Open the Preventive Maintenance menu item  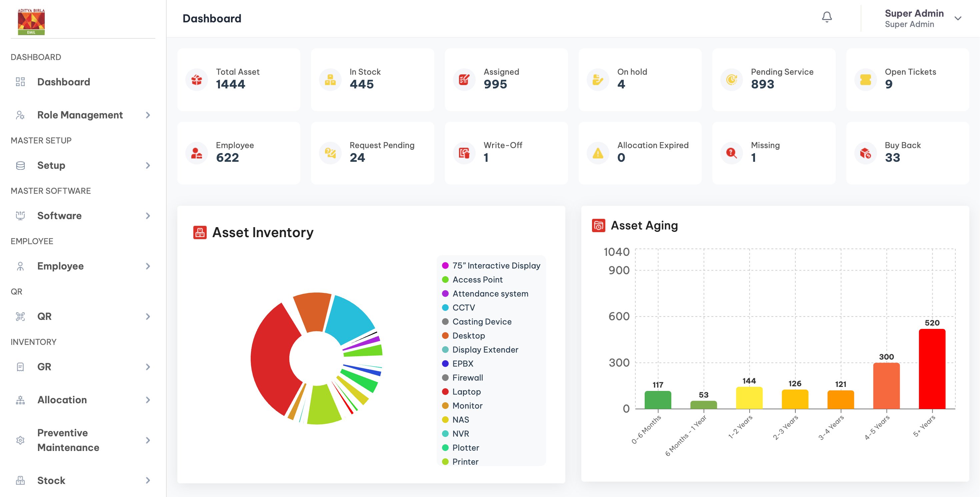point(83,440)
